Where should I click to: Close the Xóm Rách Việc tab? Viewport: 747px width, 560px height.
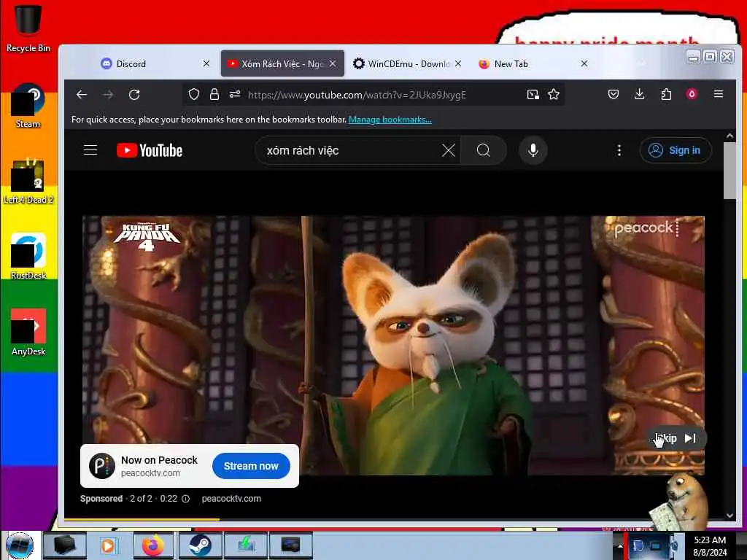click(x=333, y=63)
